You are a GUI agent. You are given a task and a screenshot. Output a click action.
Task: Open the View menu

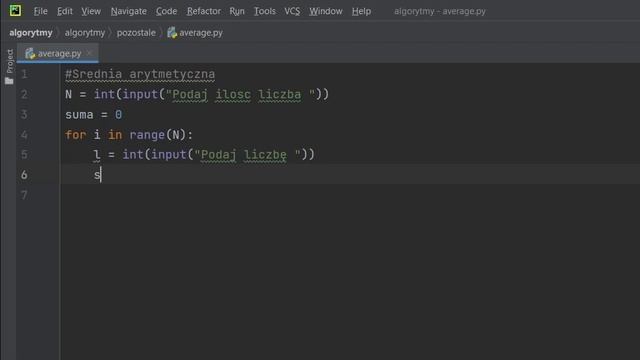pos(91,11)
